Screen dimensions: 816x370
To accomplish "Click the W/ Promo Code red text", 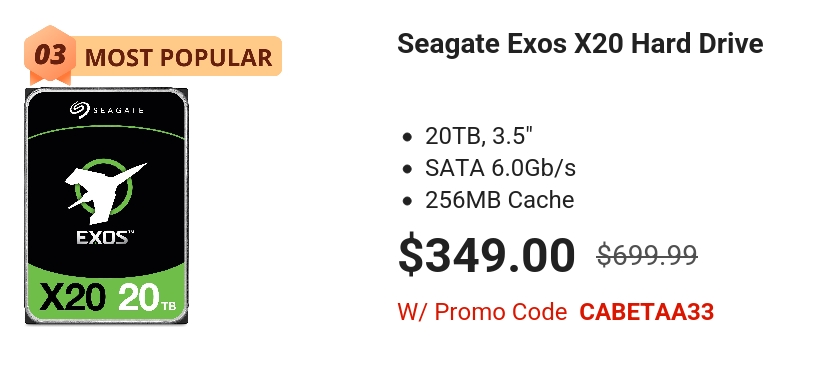I will click(482, 312).
